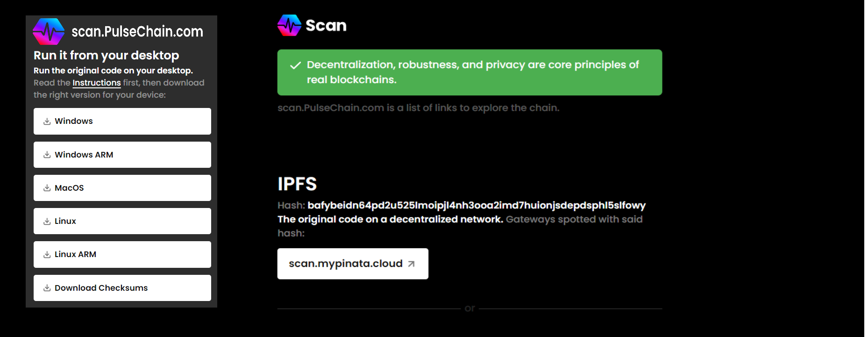Click the download icon beside Windows ARM

[x=47, y=155]
